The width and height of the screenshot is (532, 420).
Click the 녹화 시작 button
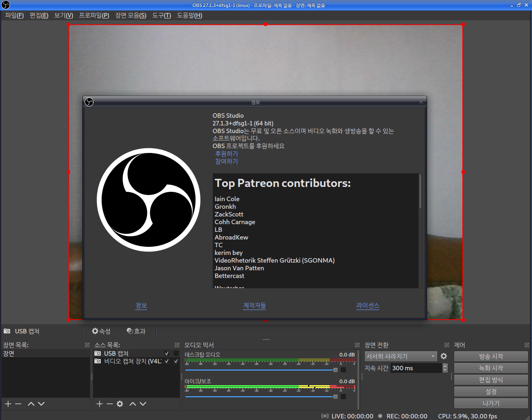[x=491, y=368]
